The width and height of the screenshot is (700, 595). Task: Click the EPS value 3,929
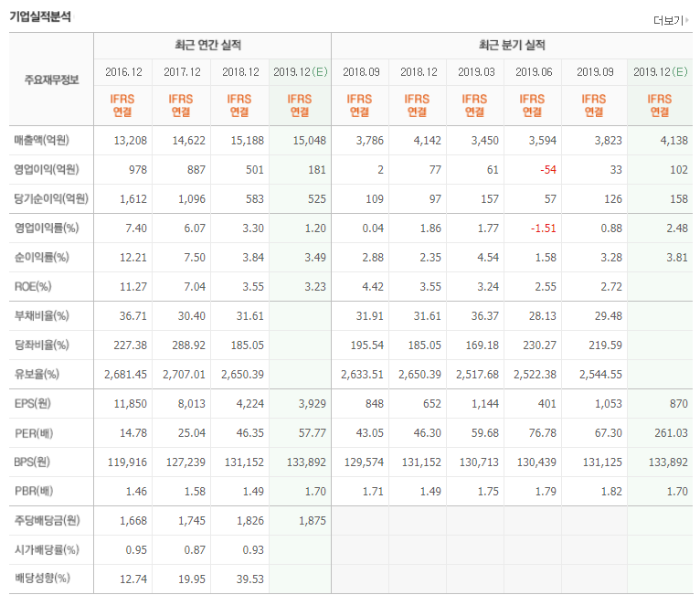click(312, 404)
